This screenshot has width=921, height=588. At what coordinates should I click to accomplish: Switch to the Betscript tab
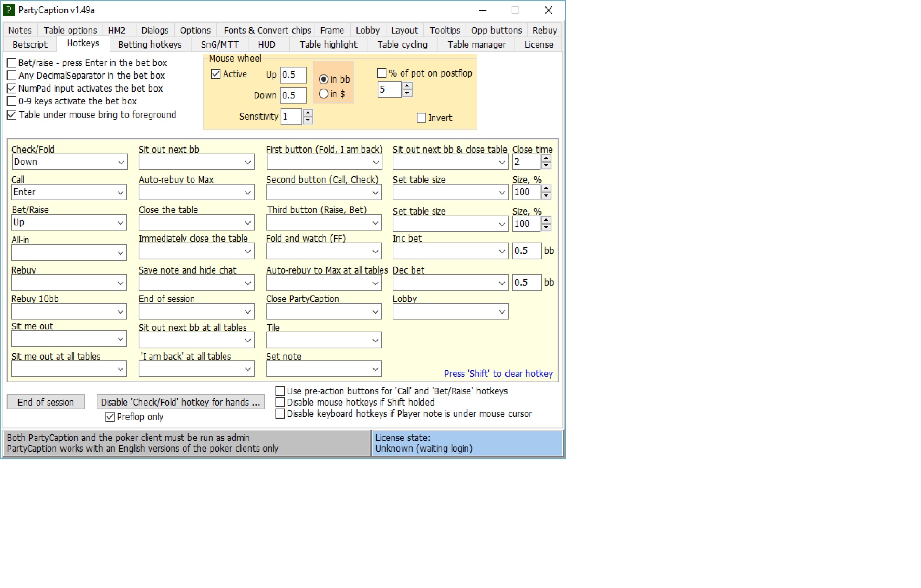[x=30, y=45]
